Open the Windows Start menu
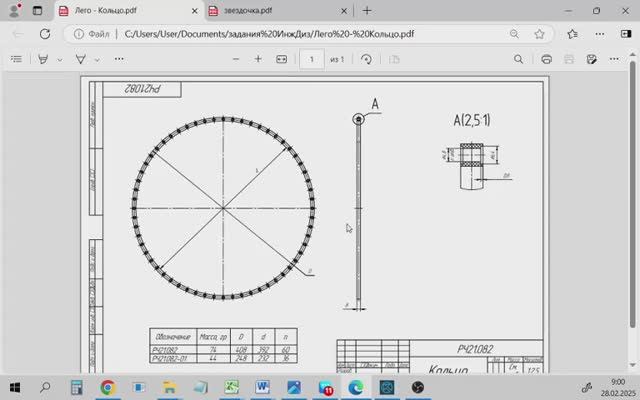 (x=15, y=387)
